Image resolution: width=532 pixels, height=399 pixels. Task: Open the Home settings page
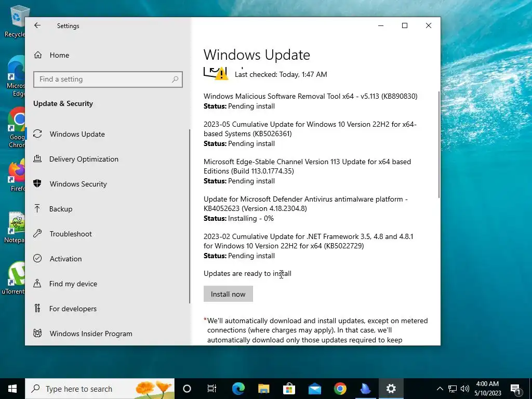(x=51, y=55)
